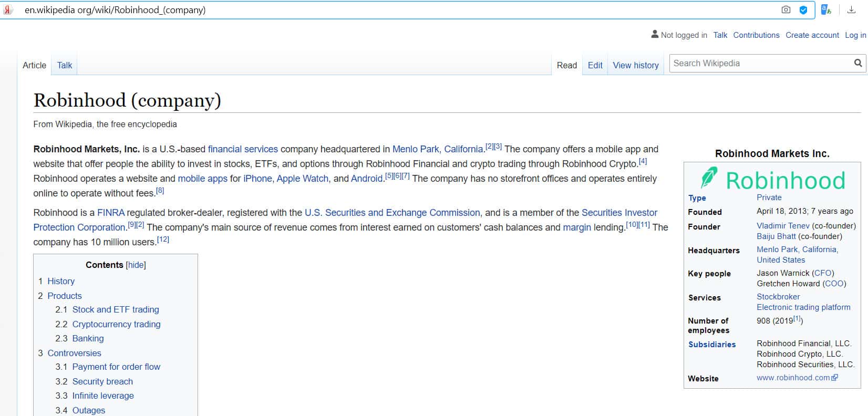The width and height of the screenshot is (868, 416).
Task: Jump to citation [10] after margin lending
Action: pyautogui.click(x=632, y=224)
